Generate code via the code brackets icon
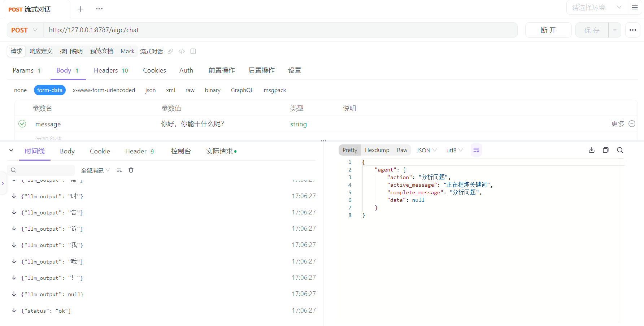This screenshot has width=644, height=326. (x=182, y=51)
